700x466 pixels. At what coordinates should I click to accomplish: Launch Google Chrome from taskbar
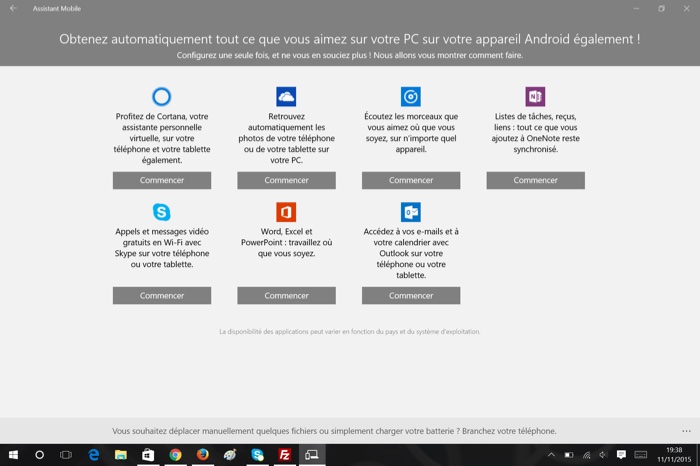coord(175,455)
